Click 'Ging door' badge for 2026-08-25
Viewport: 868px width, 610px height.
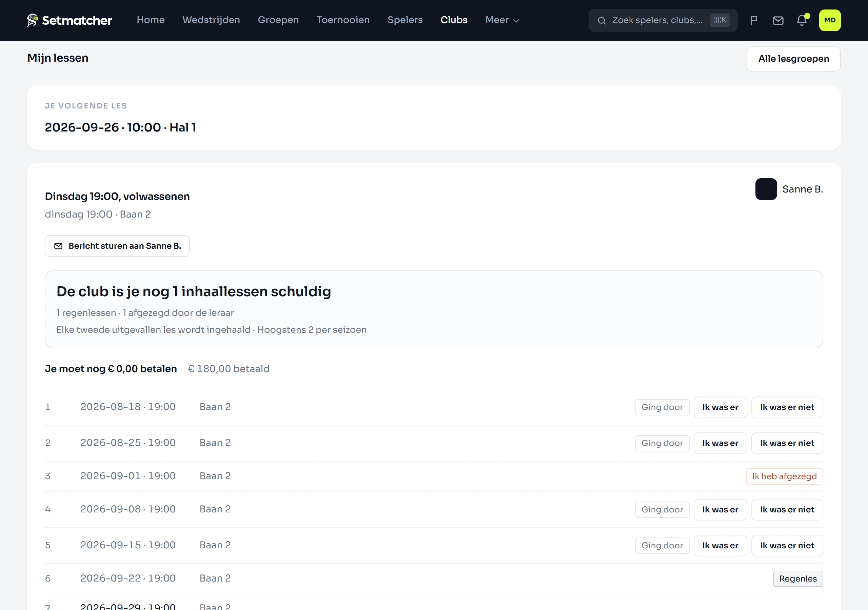point(662,443)
